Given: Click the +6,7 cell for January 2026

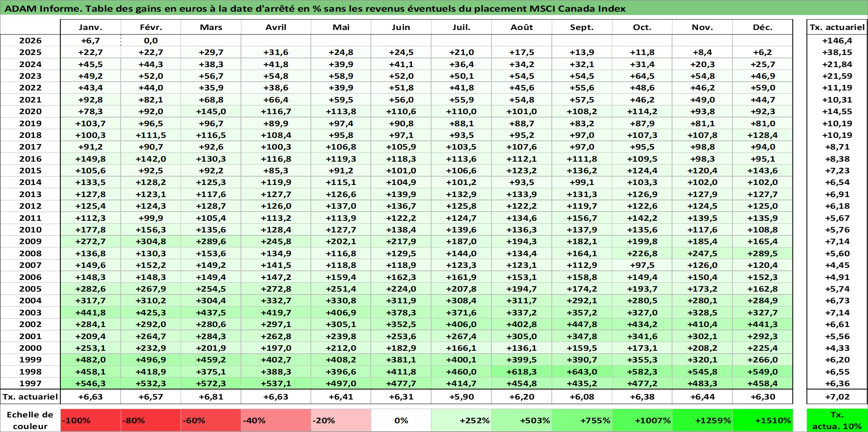Looking at the screenshot, I should tap(91, 40).
